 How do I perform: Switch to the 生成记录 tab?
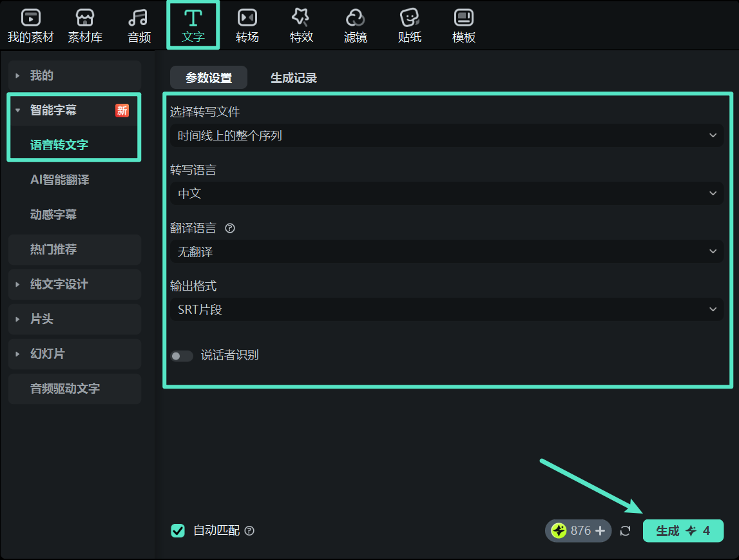pyautogui.click(x=294, y=77)
